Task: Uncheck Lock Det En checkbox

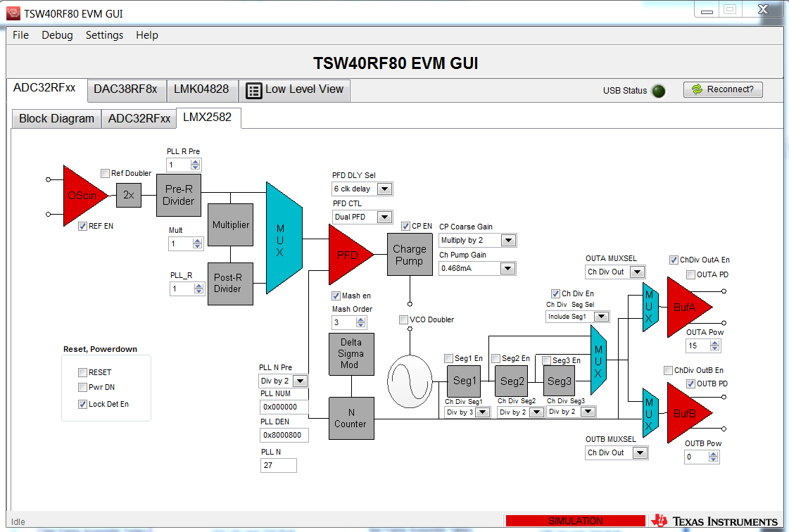Action: click(82, 404)
